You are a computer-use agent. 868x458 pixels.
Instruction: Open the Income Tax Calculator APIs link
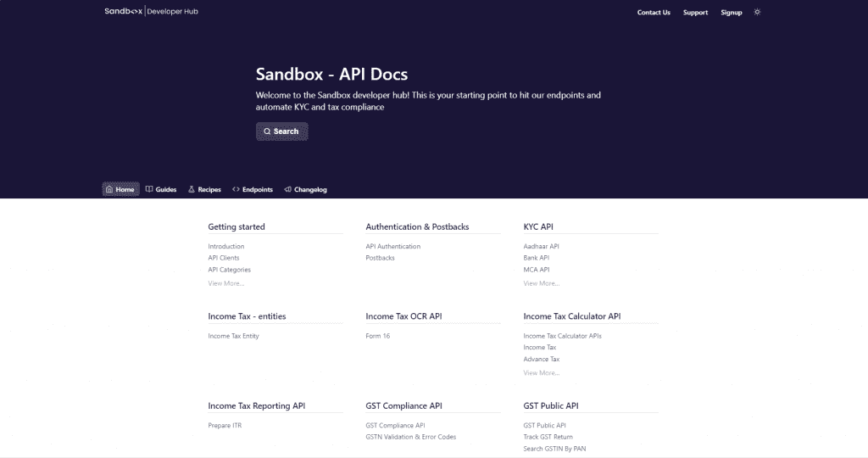point(563,336)
